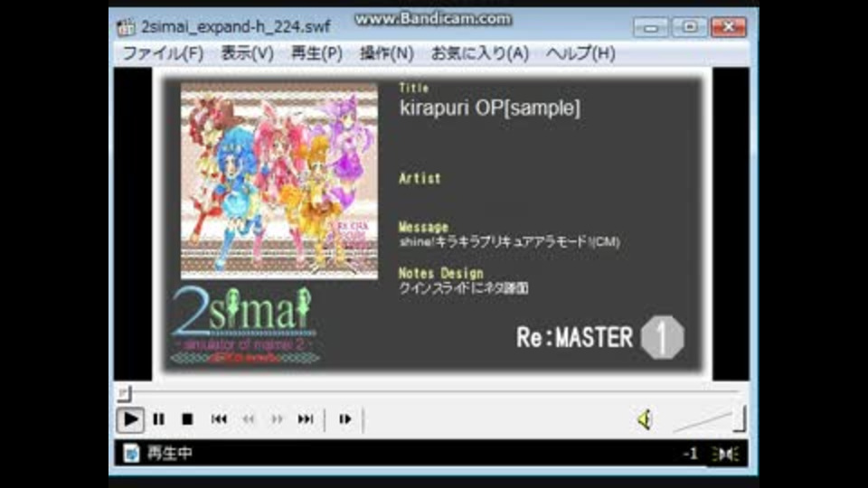
Task: Open the ファイル(F) menu
Action: (163, 53)
